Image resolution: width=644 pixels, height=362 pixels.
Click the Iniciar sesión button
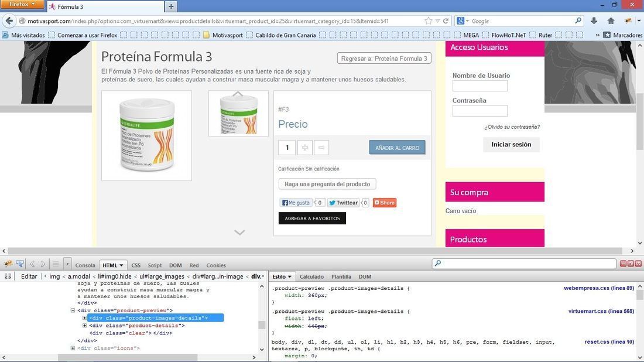(x=511, y=144)
